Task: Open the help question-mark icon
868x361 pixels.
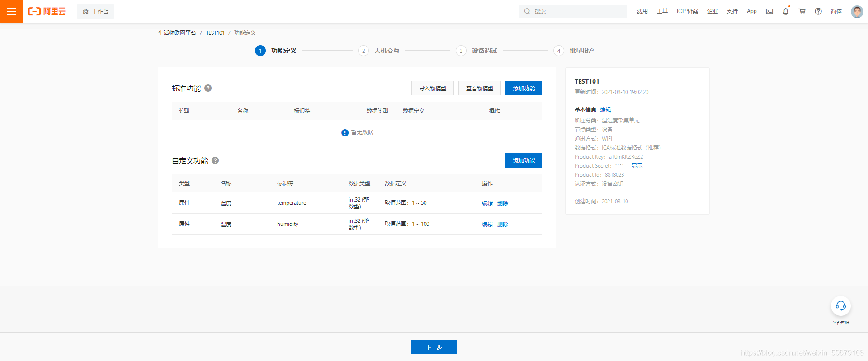Action: (x=818, y=11)
